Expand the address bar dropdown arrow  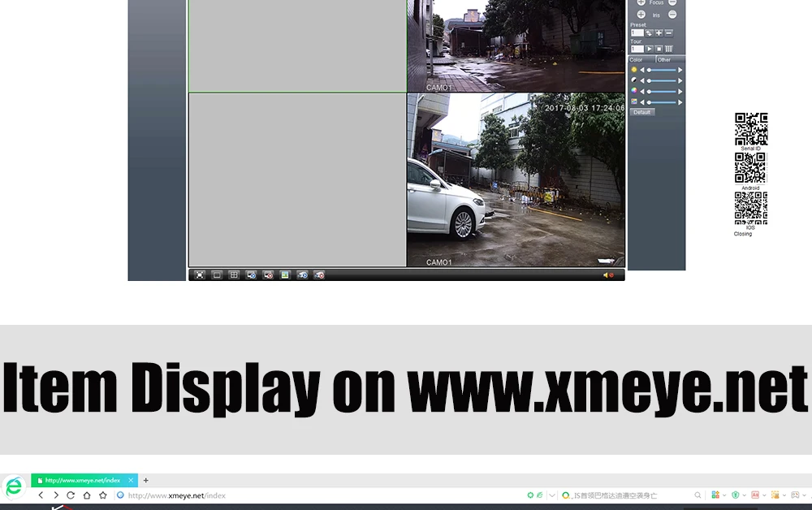pyautogui.click(x=552, y=495)
